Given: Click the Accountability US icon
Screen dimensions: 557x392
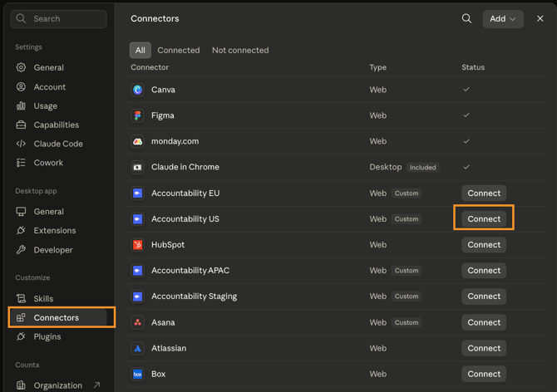Looking at the screenshot, I should click(x=137, y=219).
